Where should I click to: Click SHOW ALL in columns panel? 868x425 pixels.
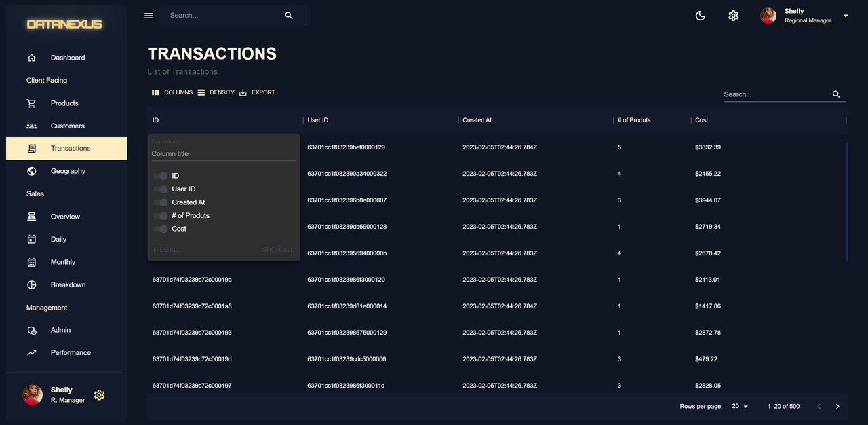pyautogui.click(x=278, y=250)
